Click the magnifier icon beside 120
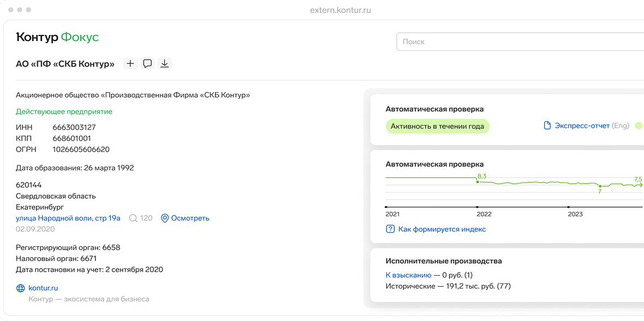Image resolution: width=644 pixels, height=321 pixels. pos(133,218)
